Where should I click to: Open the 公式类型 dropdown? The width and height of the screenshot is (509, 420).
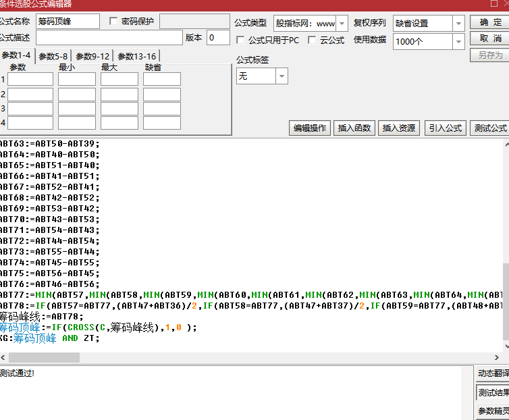click(x=342, y=24)
